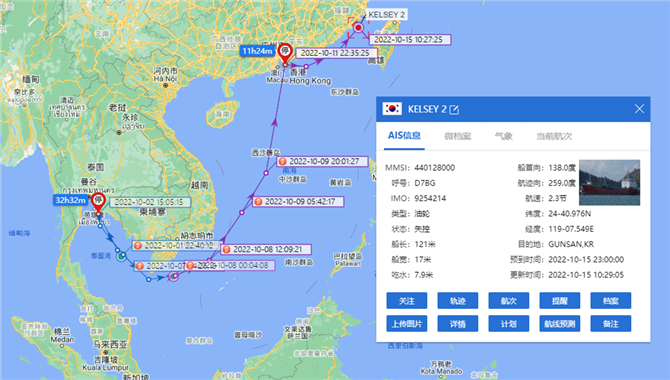Screen dimensions: 670x380
Task: Click the stop marker labeled 11h24m near Hong Kong
Action: point(285,53)
